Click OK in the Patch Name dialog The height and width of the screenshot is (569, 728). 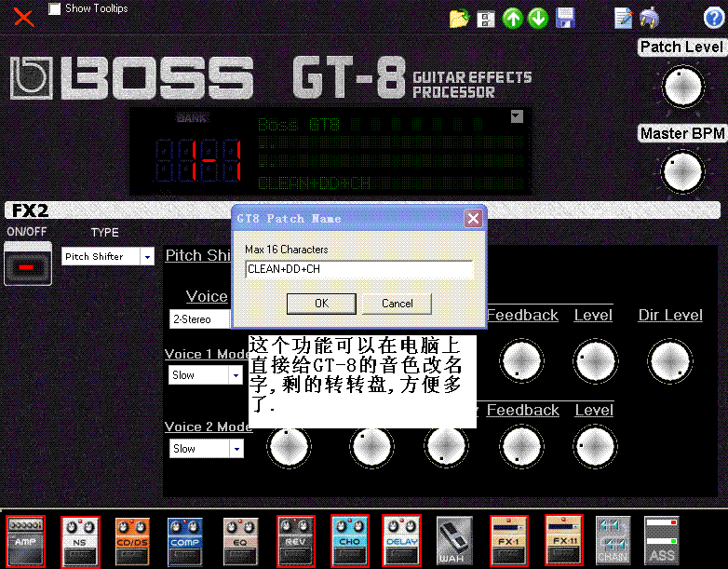coord(321,304)
